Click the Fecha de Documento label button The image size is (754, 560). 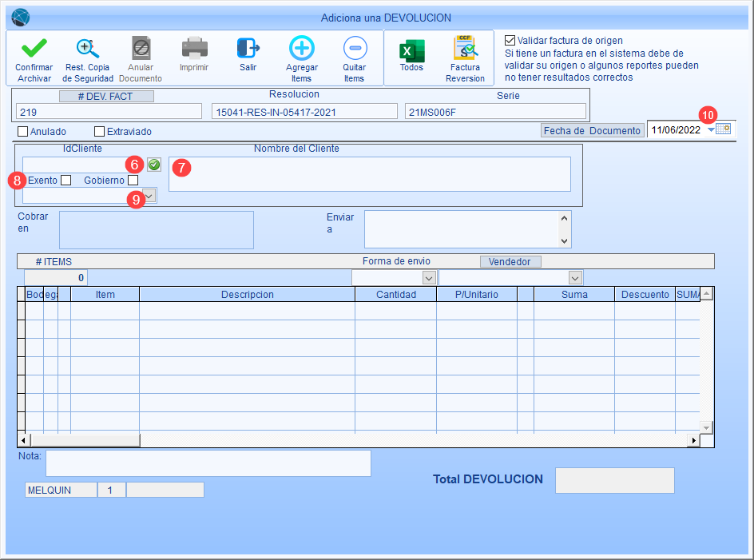[x=593, y=130]
